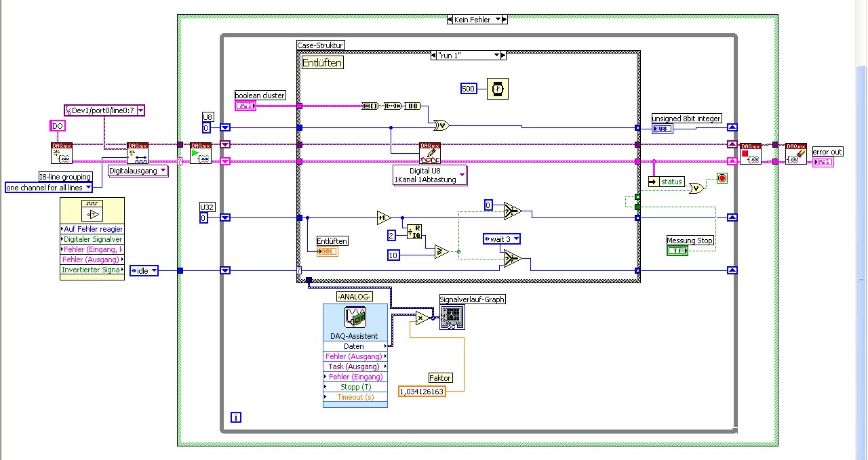Viewport: 868px width, 460px height.
Task: Go to next case of Kein Fehler structure
Action: (505, 20)
